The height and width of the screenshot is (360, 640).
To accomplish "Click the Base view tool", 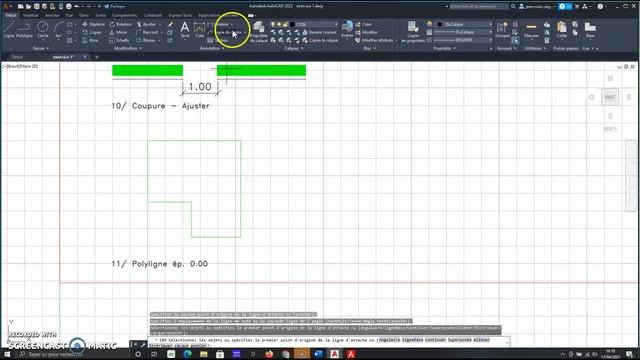I will [x=590, y=30].
